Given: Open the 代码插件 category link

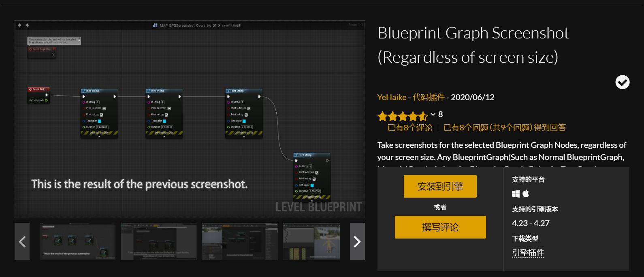Looking at the screenshot, I should [429, 97].
